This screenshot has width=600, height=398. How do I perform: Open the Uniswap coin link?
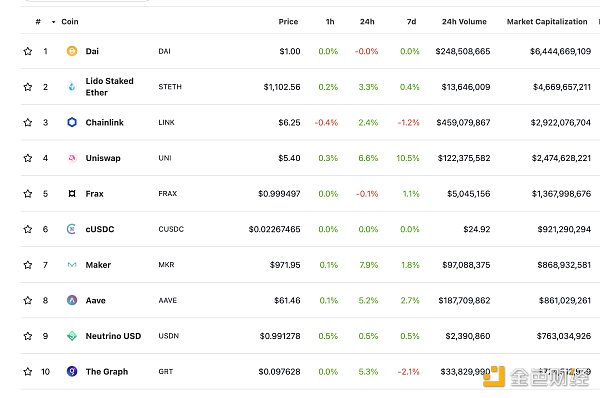click(103, 158)
